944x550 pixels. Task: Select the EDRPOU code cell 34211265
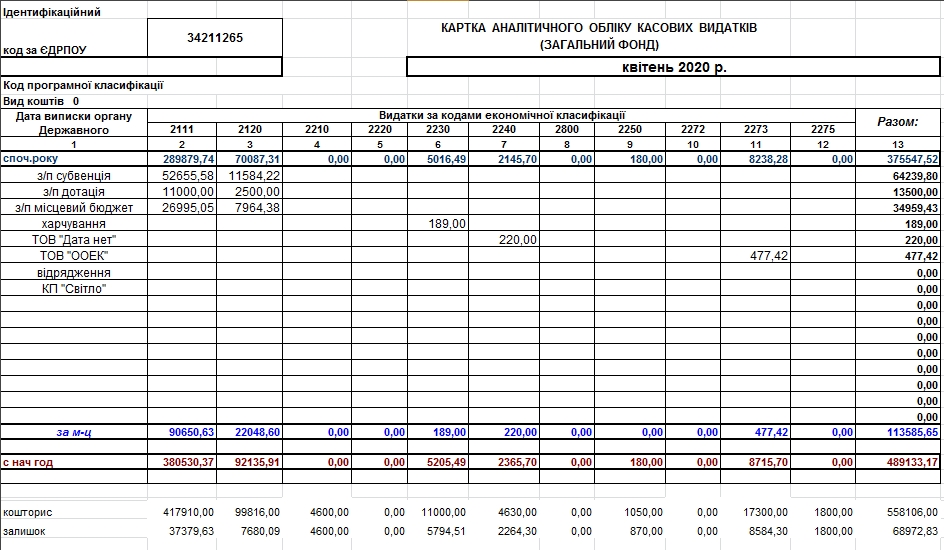215,38
